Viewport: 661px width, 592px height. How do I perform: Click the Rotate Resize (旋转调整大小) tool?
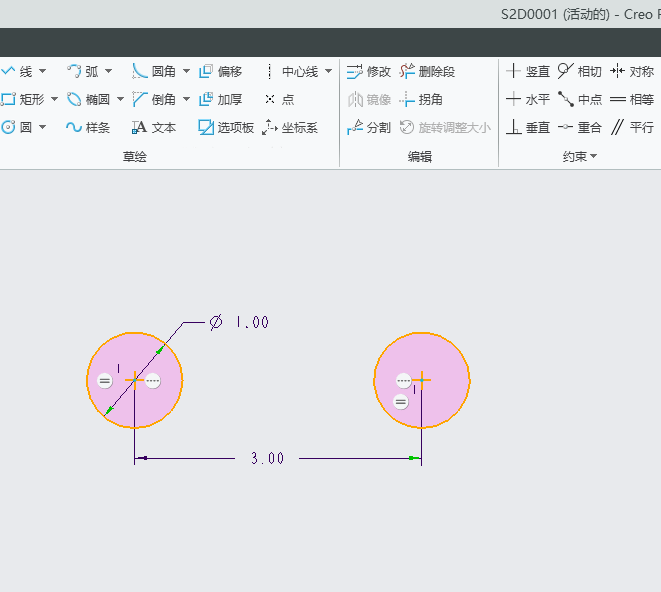(x=445, y=127)
